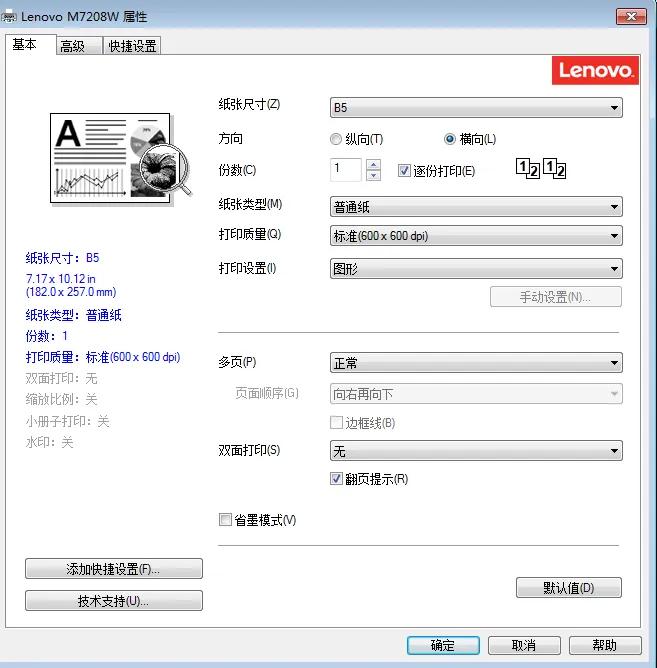
Task: Switch to 快捷设置 tab
Action: (x=132, y=46)
